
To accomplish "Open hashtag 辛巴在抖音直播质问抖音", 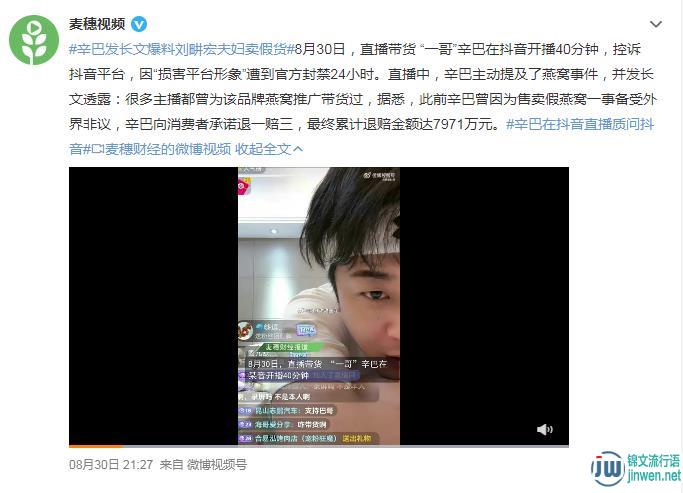I will click(x=579, y=125).
